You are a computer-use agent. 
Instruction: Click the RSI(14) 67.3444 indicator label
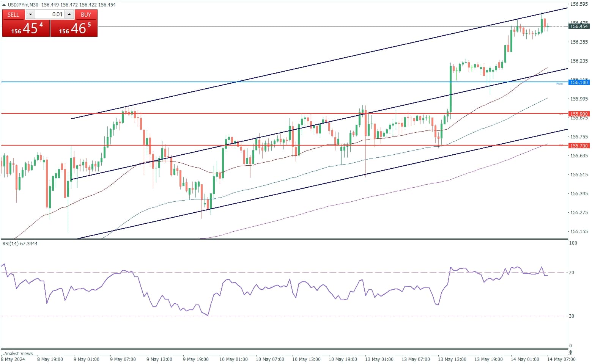coord(20,243)
